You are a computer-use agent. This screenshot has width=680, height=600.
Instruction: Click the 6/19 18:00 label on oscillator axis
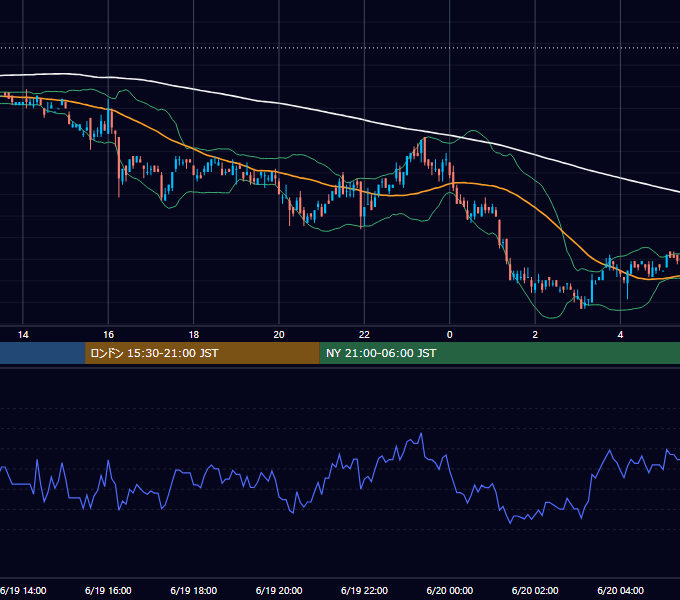click(x=193, y=591)
